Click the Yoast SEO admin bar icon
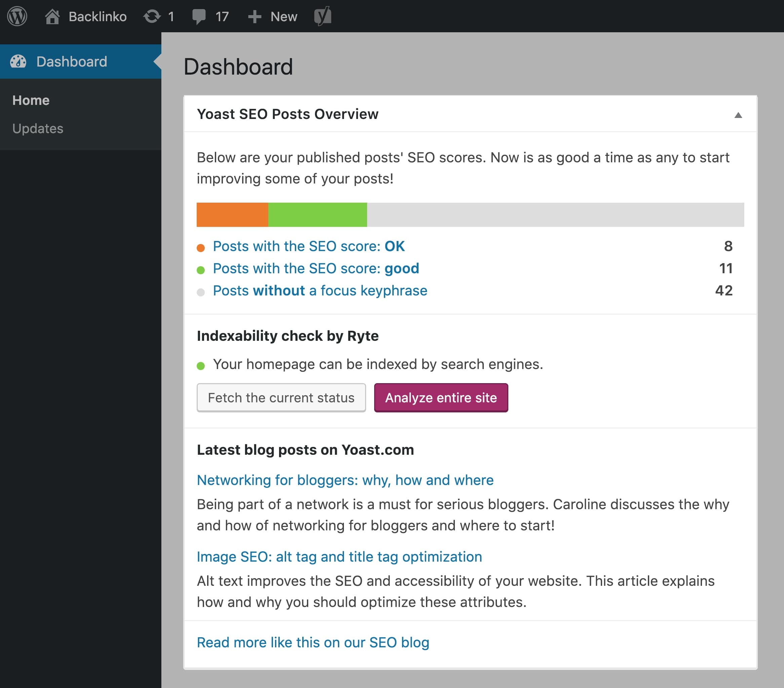 [x=322, y=16]
